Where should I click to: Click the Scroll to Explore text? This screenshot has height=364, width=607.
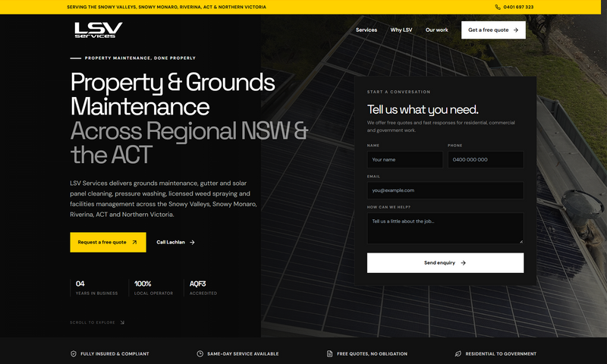pyautogui.click(x=93, y=322)
